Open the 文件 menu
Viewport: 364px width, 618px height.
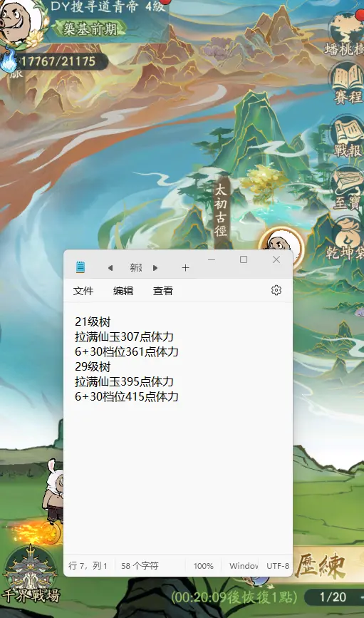click(x=83, y=291)
